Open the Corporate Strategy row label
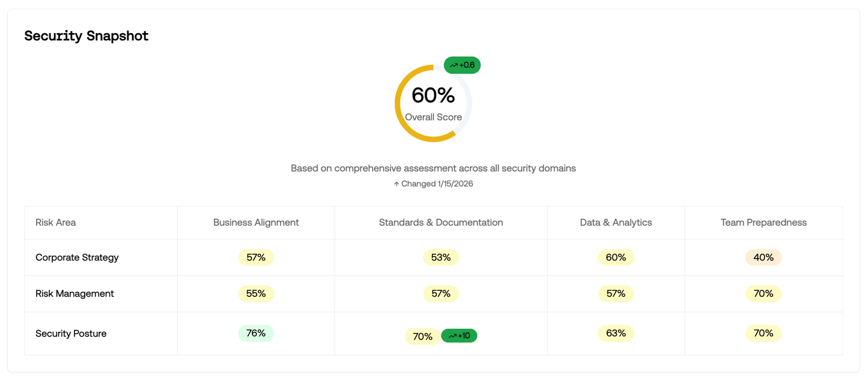Screen dimensions: 868x381 [77, 257]
